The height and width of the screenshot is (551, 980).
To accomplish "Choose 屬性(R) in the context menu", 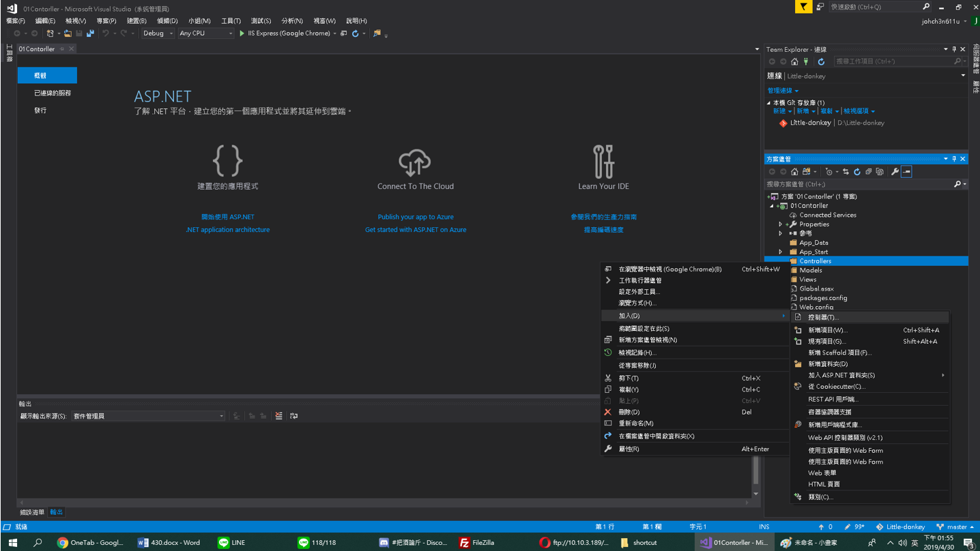I will [694, 449].
